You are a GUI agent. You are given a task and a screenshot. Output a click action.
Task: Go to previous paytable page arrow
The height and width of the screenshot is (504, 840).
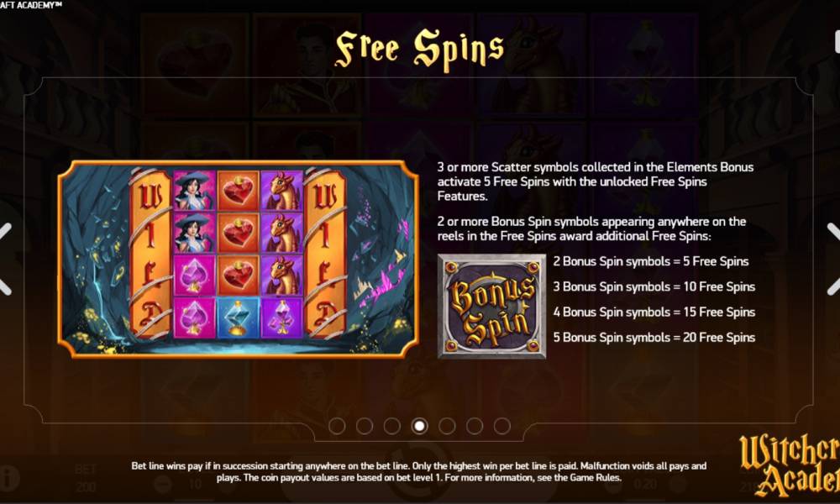click(x=5, y=259)
